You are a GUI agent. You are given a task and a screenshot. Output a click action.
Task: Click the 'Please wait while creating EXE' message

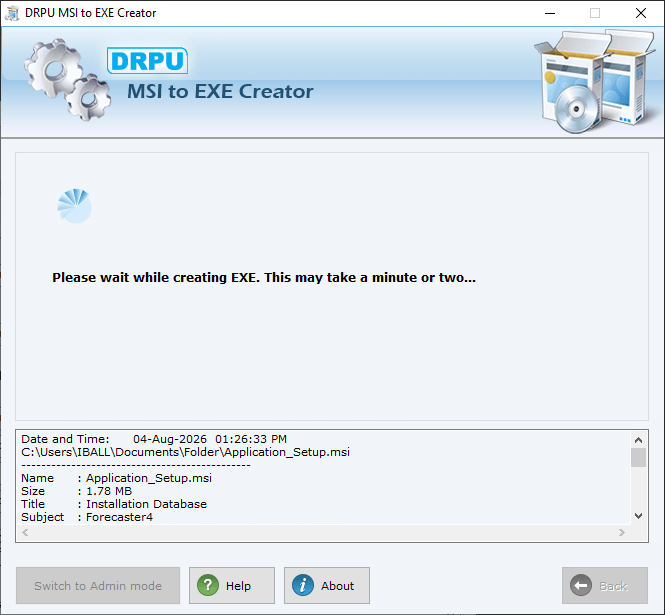264,277
